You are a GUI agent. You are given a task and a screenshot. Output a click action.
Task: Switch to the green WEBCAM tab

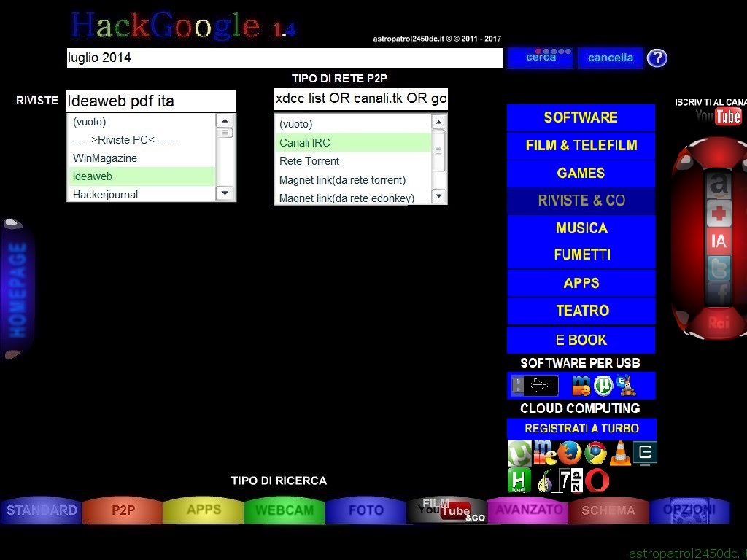285,510
